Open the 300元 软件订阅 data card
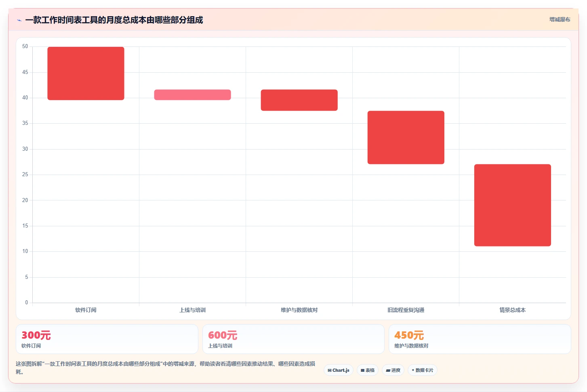Screen dimensions: 587x392 pyautogui.click(x=107, y=339)
